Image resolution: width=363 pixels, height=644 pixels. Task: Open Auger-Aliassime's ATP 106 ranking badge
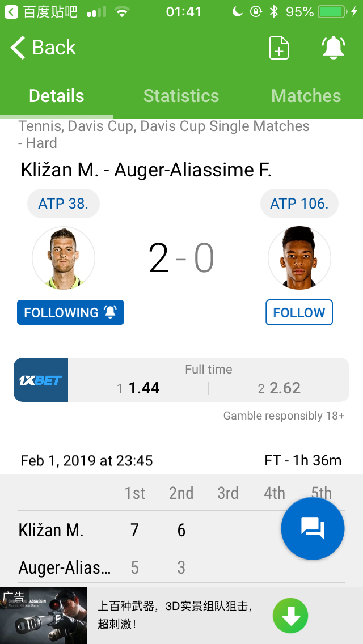pyautogui.click(x=299, y=204)
